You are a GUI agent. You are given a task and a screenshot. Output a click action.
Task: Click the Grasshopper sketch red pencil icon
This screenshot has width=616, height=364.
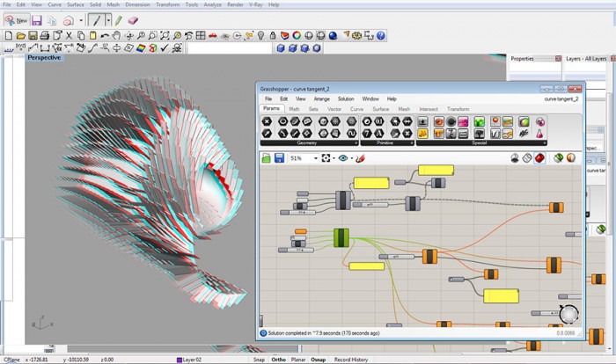[360, 158]
